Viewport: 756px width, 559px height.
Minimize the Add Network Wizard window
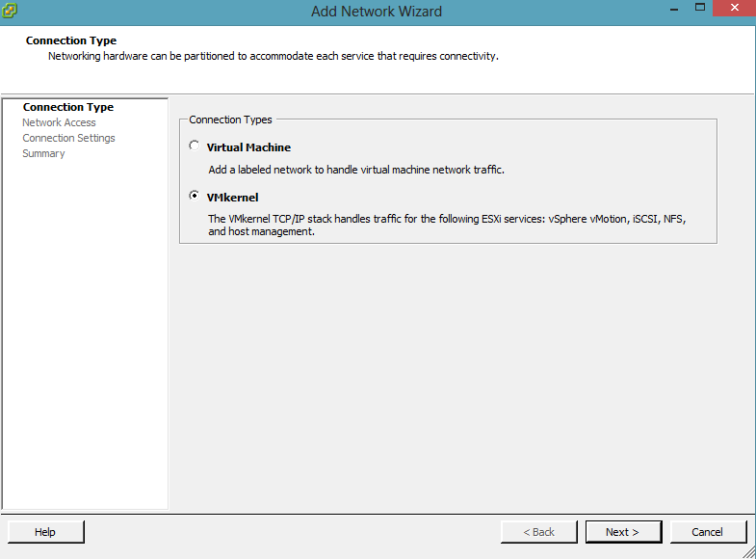[674, 10]
